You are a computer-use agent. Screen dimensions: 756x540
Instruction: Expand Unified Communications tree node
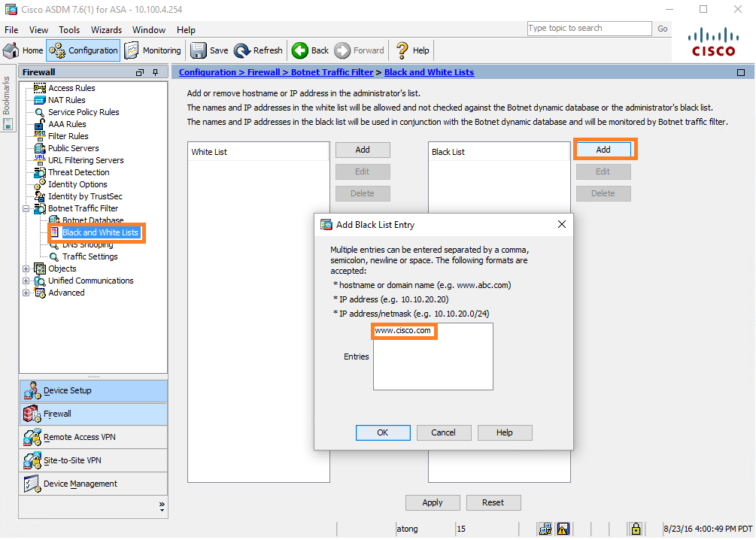click(27, 281)
